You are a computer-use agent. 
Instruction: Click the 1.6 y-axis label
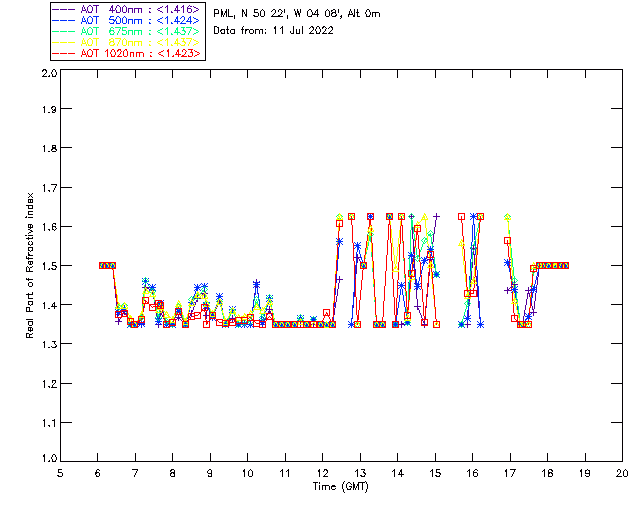pyautogui.click(x=49, y=227)
